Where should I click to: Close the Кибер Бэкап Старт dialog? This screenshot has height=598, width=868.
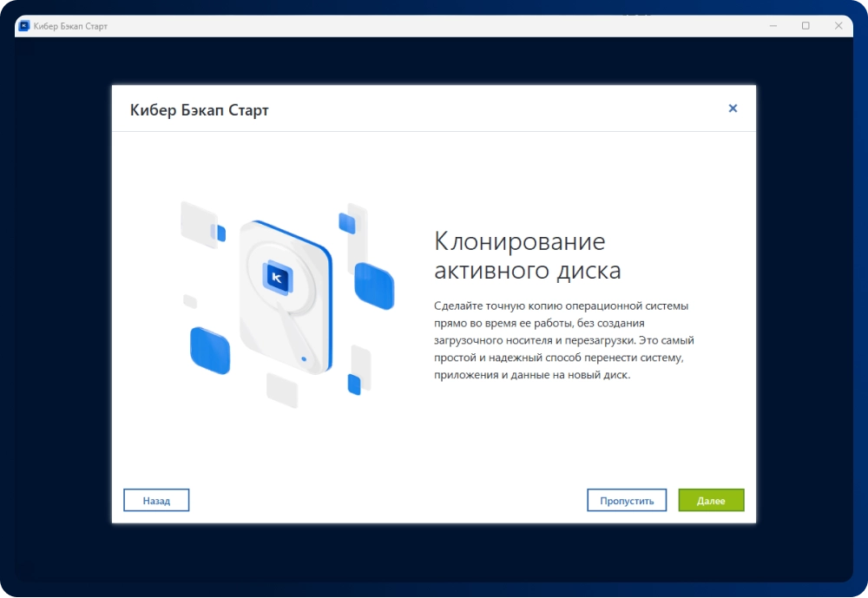click(733, 108)
